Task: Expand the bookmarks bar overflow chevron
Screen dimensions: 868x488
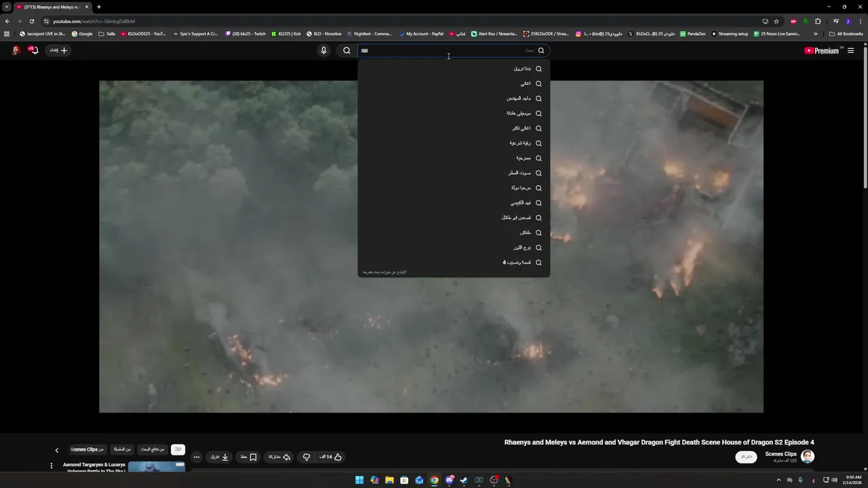Action: (816, 34)
